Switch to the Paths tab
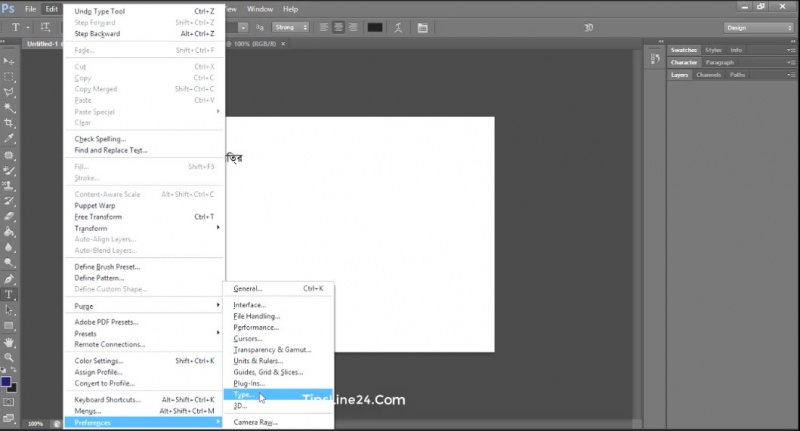The height and width of the screenshot is (431, 800). tap(737, 75)
